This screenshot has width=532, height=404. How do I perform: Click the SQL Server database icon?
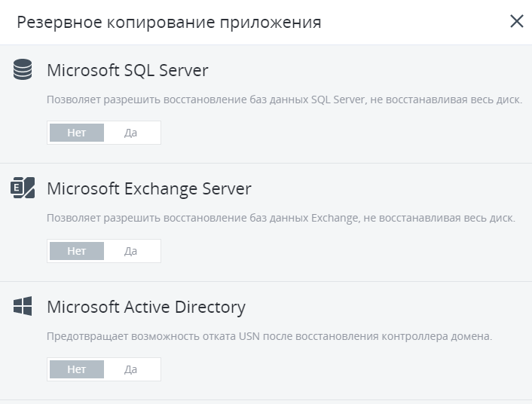coord(23,70)
